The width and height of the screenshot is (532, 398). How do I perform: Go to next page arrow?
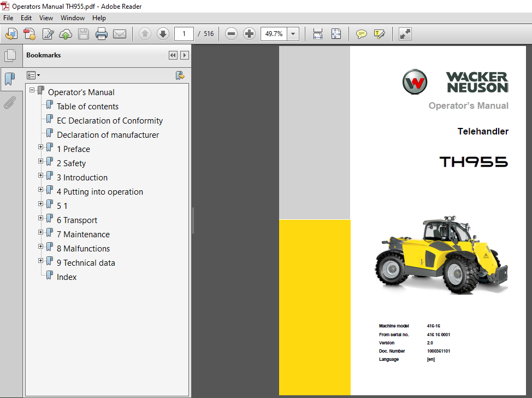pos(163,33)
